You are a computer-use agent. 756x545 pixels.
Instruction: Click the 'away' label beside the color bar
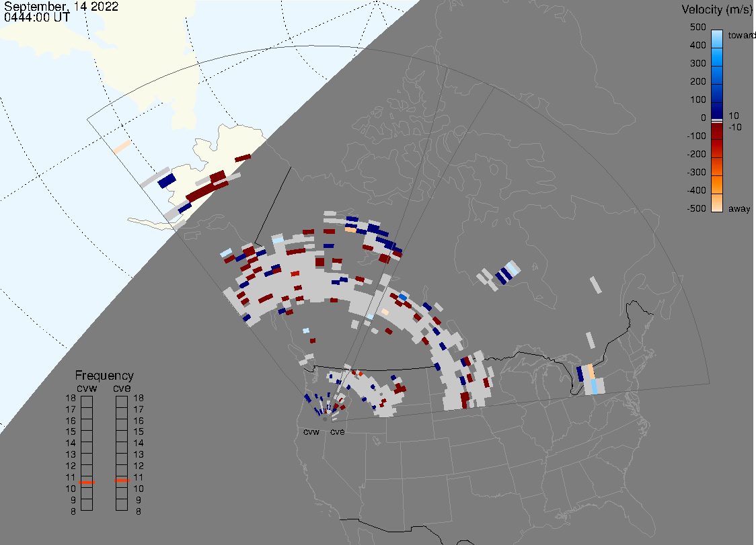(x=739, y=208)
